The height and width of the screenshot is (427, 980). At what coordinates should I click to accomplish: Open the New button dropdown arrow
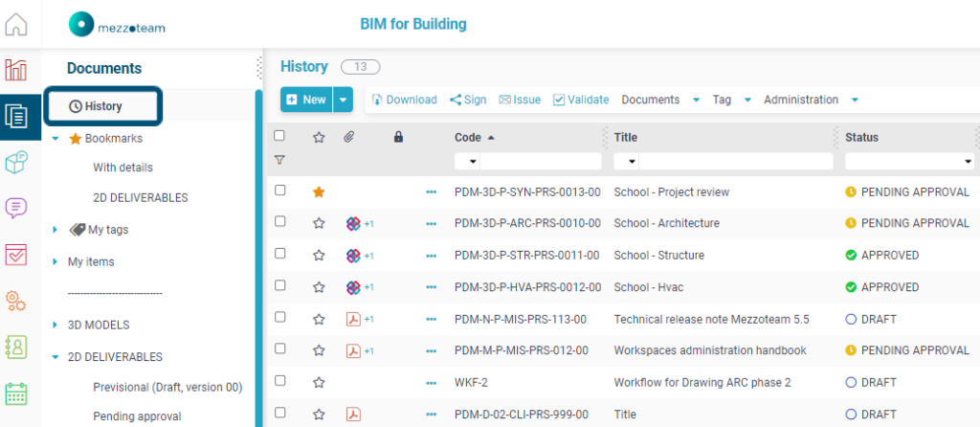click(343, 100)
